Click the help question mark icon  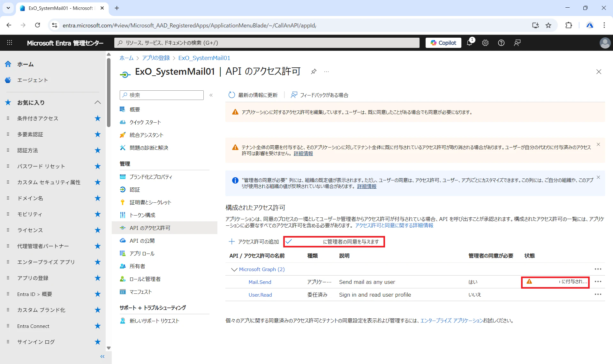[x=501, y=43]
